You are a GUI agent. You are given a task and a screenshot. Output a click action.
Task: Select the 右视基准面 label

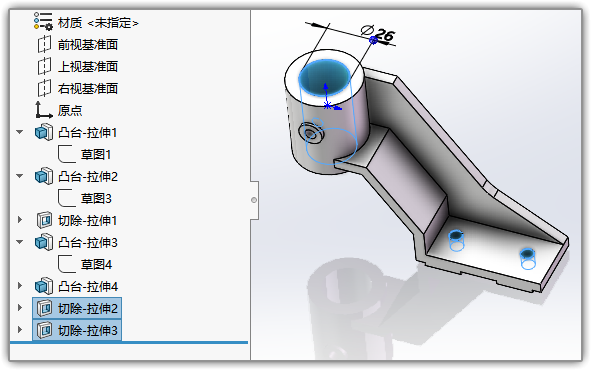click(88, 89)
